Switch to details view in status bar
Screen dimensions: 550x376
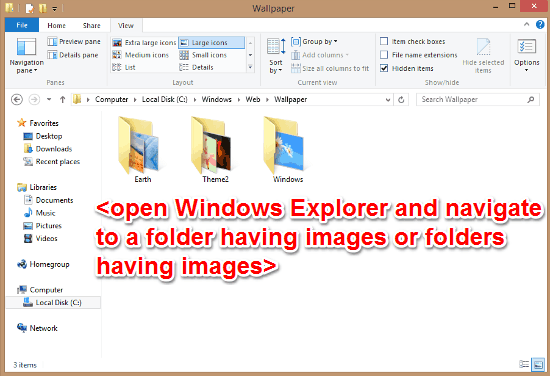(524, 364)
